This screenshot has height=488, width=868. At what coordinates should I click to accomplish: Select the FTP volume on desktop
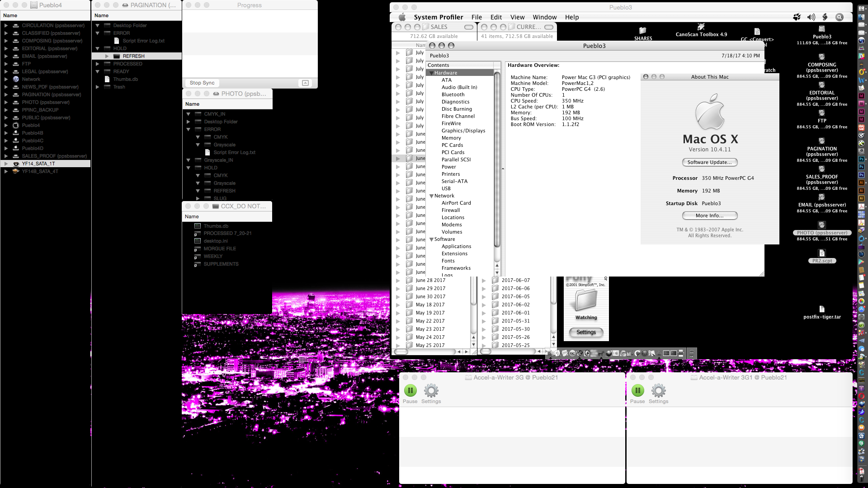[x=822, y=113]
